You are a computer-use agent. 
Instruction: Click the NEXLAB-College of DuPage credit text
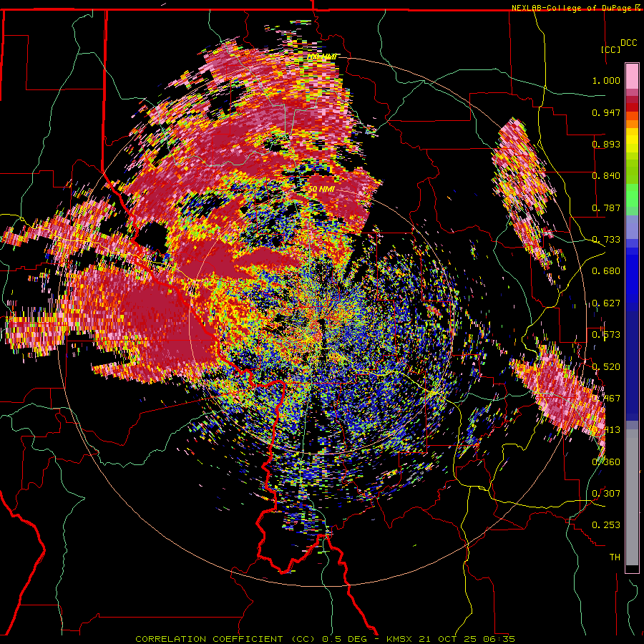[572, 8]
